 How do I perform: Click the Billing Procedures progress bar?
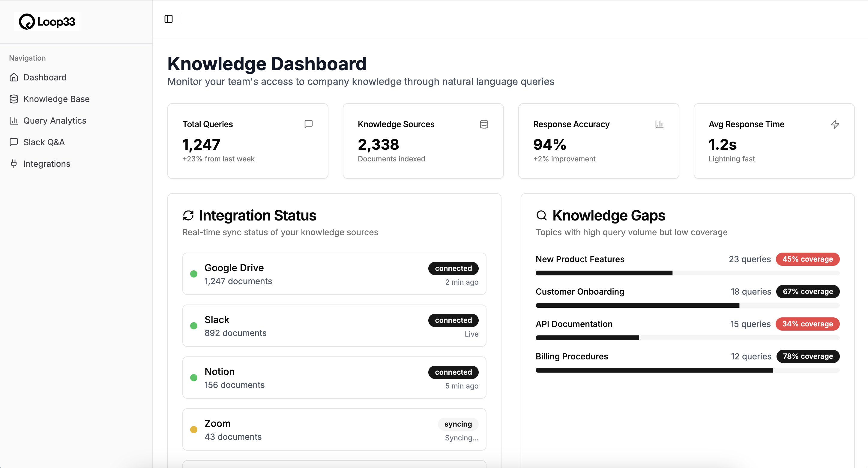click(x=687, y=370)
